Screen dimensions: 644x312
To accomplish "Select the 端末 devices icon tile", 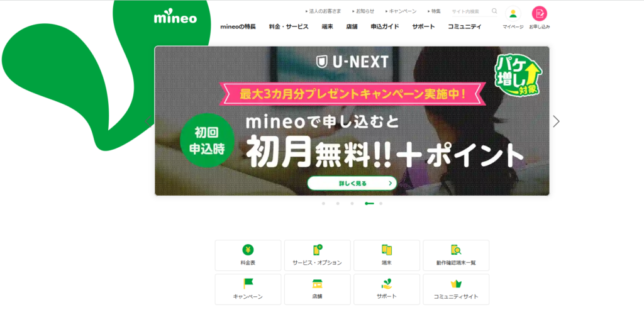I will (x=387, y=255).
